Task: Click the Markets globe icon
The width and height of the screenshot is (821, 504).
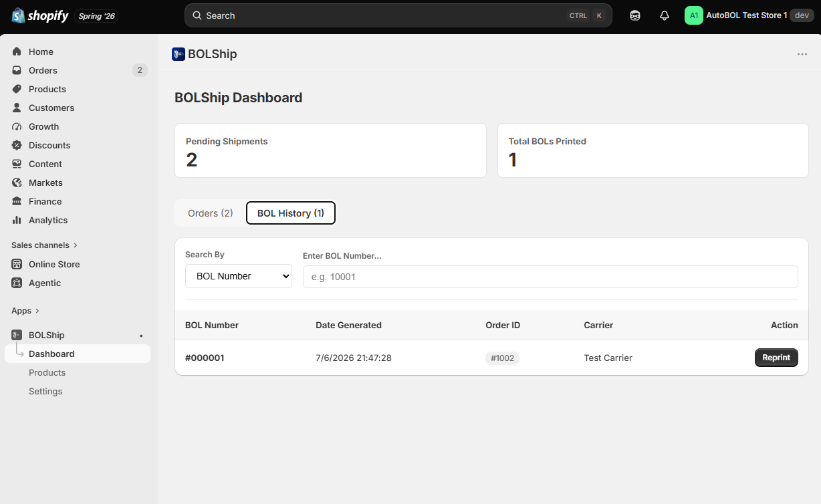Action: 17,182
